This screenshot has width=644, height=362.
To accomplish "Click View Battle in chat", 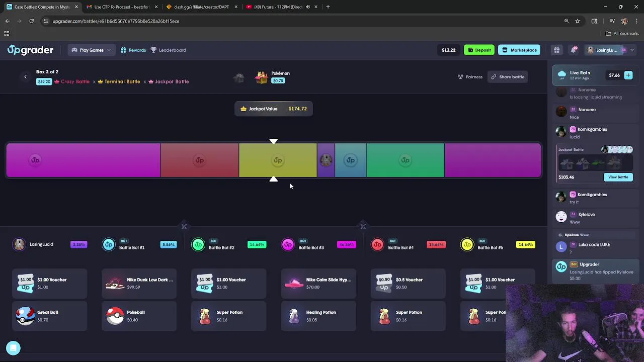I will pyautogui.click(x=618, y=177).
